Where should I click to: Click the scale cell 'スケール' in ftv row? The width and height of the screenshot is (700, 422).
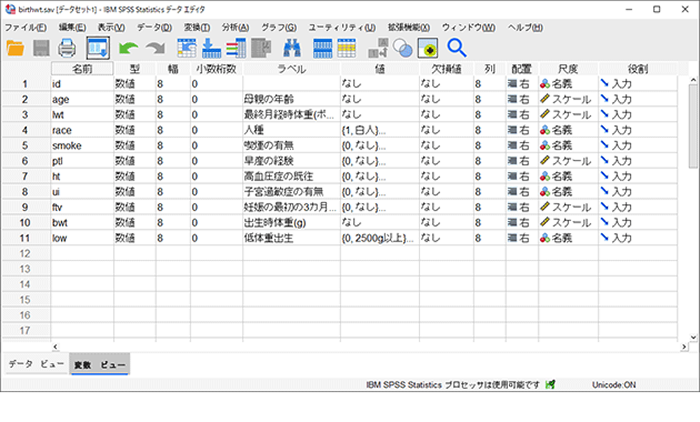coord(568,207)
